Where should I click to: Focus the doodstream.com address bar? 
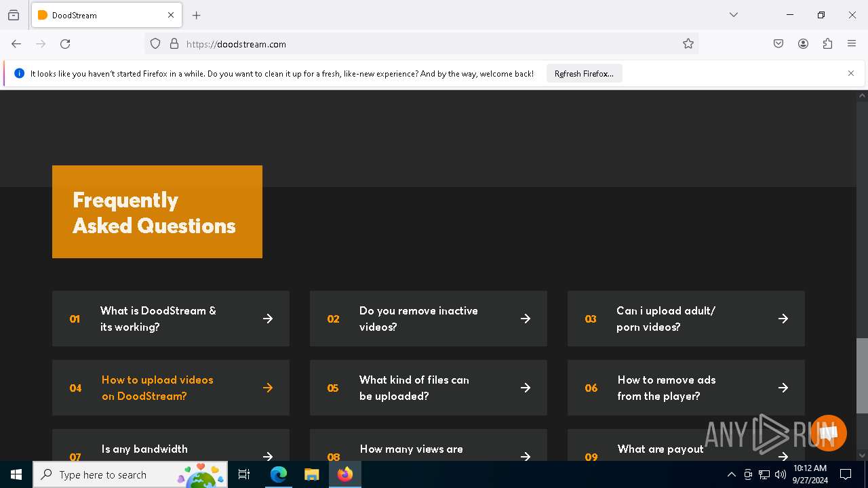point(420,44)
